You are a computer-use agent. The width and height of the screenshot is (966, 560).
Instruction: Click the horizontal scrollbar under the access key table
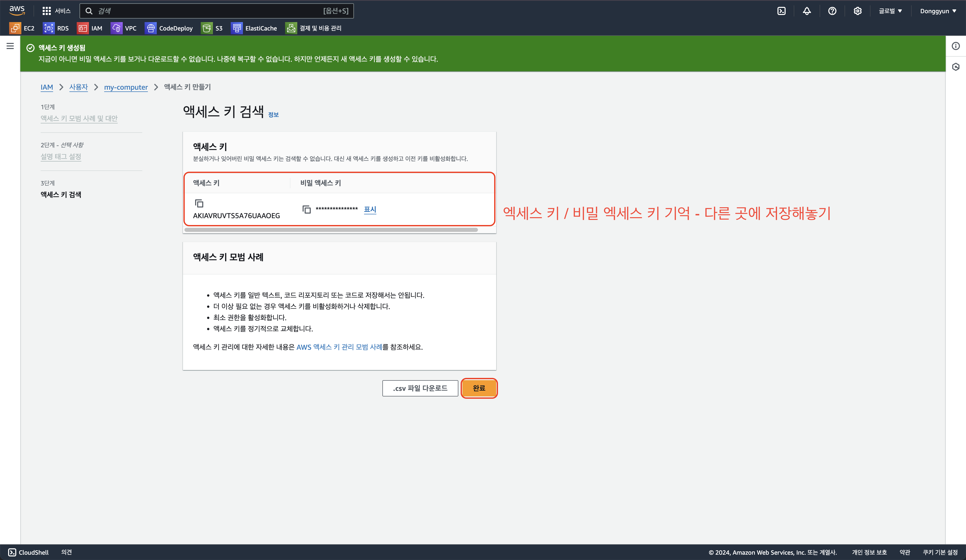[331, 230]
